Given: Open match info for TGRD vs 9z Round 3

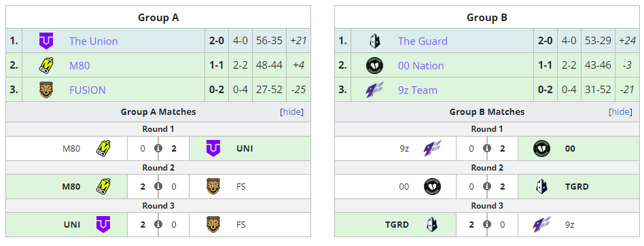Looking at the screenshot, I should [x=486, y=225].
